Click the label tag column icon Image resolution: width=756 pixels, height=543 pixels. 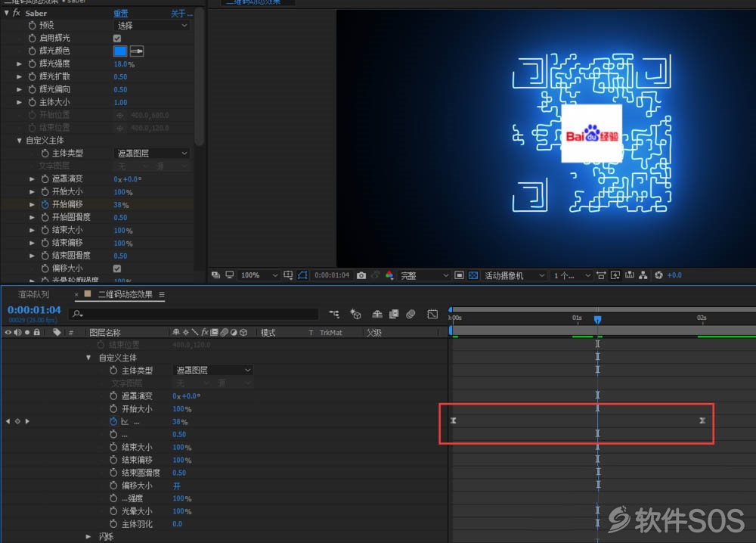tap(57, 332)
